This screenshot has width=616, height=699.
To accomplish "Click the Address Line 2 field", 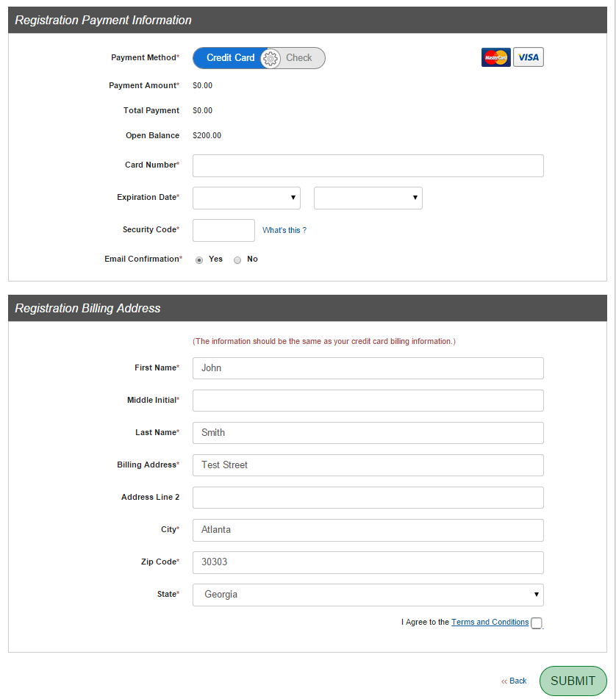I will tap(368, 498).
